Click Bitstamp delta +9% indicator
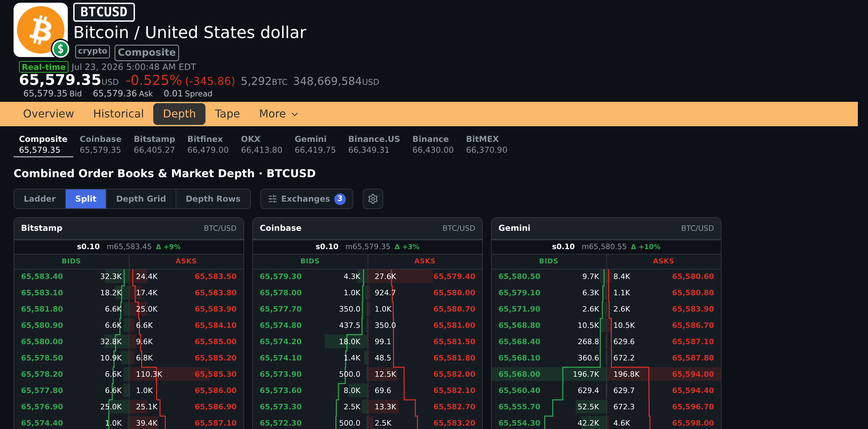Image resolution: width=868 pixels, height=429 pixels. [x=168, y=247]
